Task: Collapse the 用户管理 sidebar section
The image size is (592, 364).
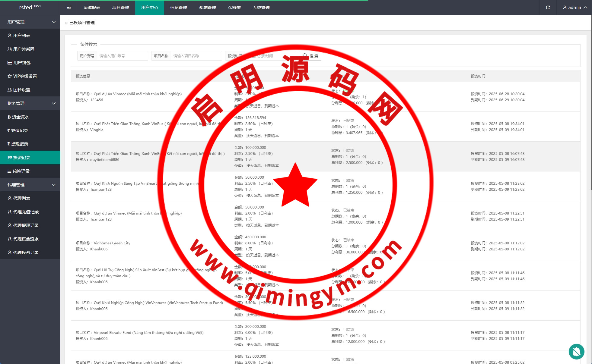Action: coord(30,22)
